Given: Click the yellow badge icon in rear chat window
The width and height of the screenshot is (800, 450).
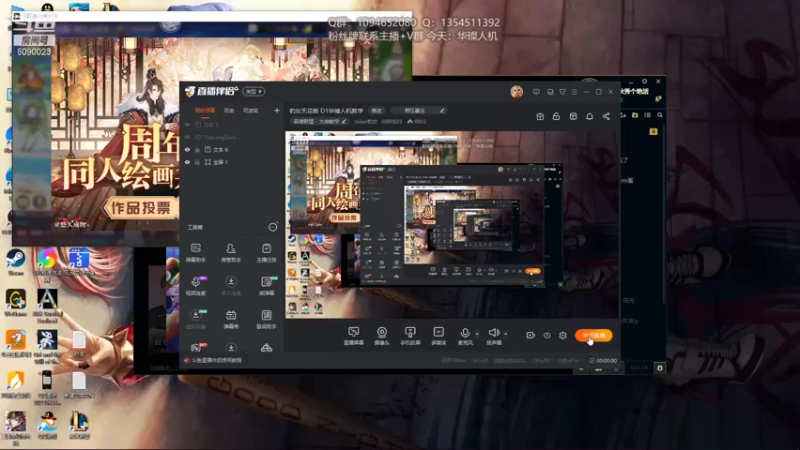Looking at the screenshot, I should click(x=653, y=132).
